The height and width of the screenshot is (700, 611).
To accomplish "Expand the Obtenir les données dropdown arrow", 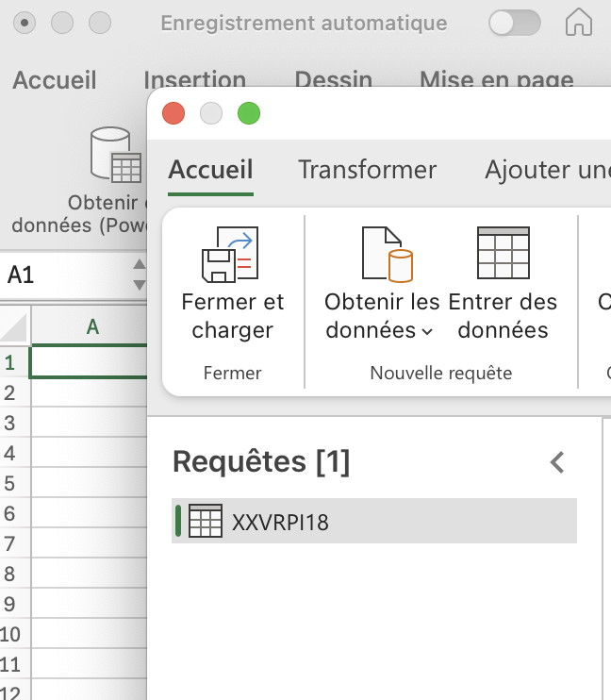I will coord(427,331).
